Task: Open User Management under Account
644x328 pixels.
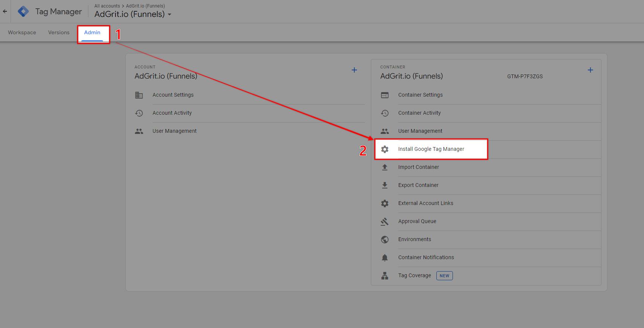Action: point(175,131)
